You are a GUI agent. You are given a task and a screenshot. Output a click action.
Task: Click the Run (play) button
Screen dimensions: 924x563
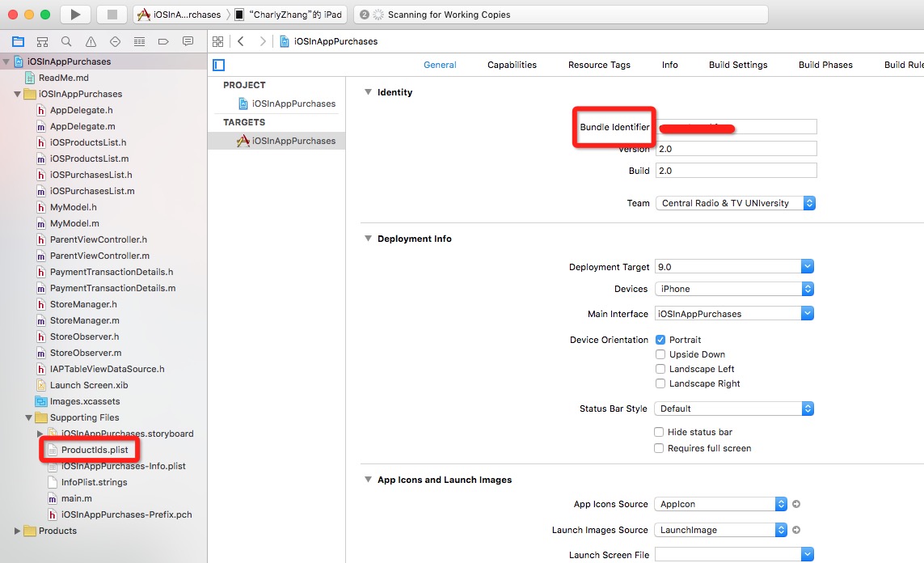(x=75, y=15)
